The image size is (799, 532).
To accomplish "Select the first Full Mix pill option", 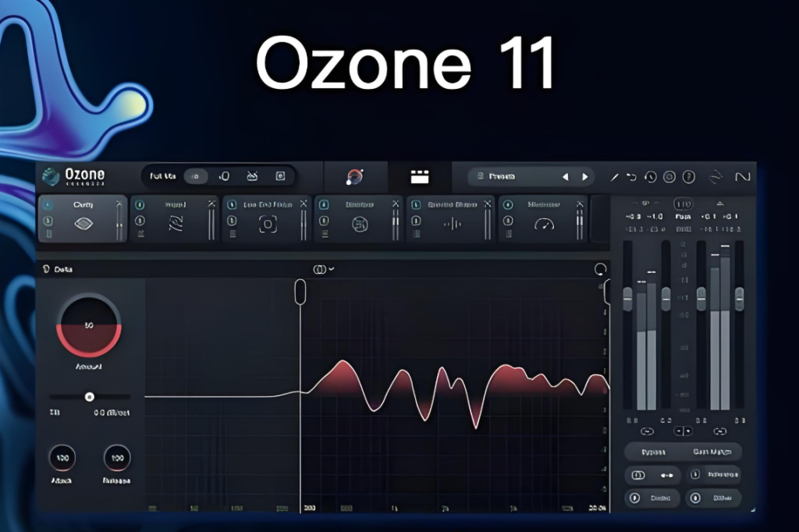I will click(196, 176).
